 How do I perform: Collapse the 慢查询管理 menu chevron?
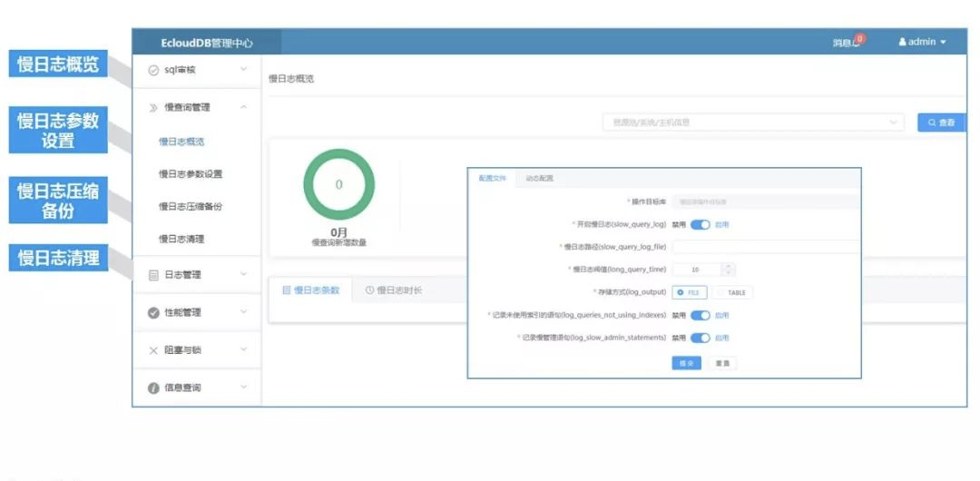pyautogui.click(x=244, y=107)
